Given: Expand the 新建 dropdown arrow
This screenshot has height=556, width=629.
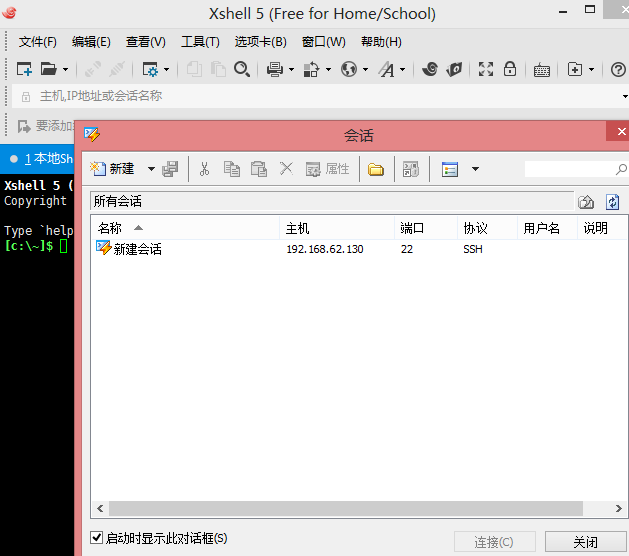Looking at the screenshot, I should (x=151, y=169).
